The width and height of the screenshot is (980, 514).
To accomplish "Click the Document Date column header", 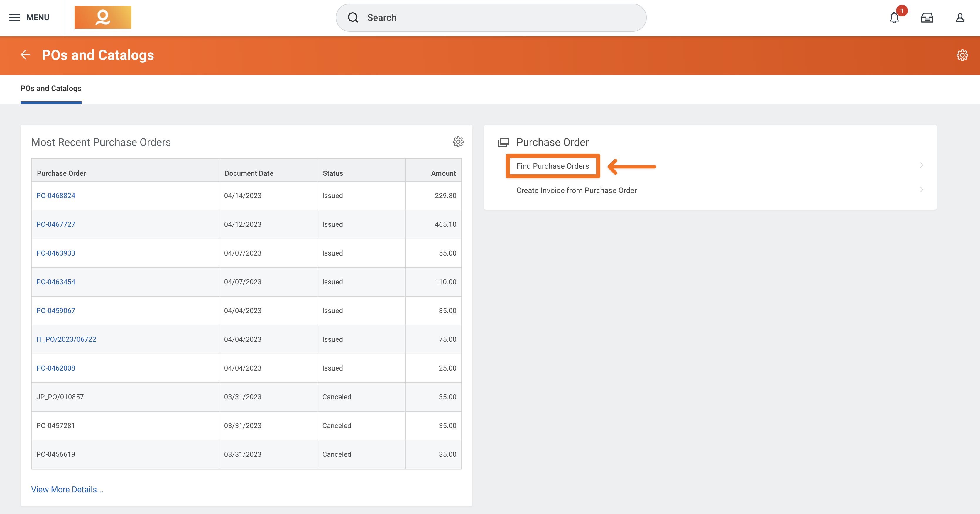I will click(x=249, y=173).
